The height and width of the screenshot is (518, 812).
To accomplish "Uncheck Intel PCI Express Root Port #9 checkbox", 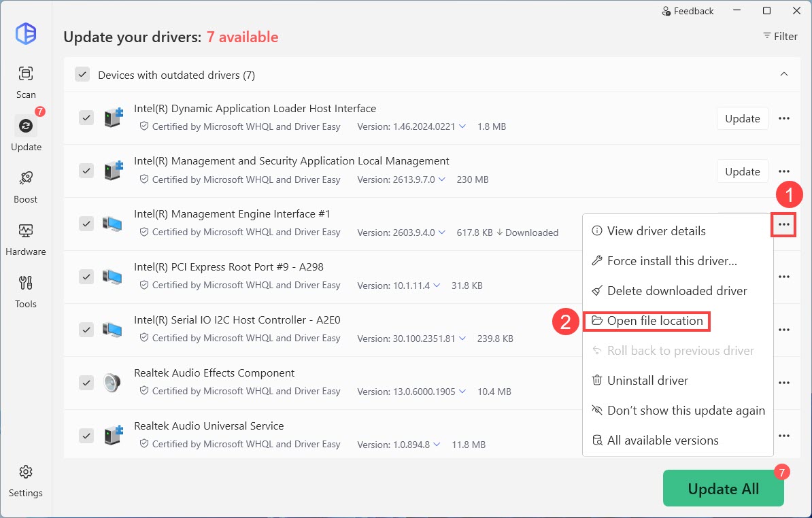I will 86,277.
